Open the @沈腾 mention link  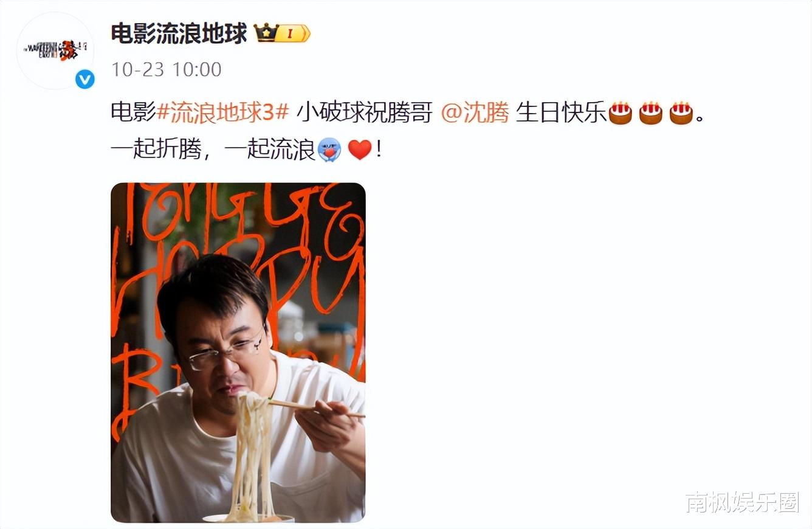pos(475,113)
